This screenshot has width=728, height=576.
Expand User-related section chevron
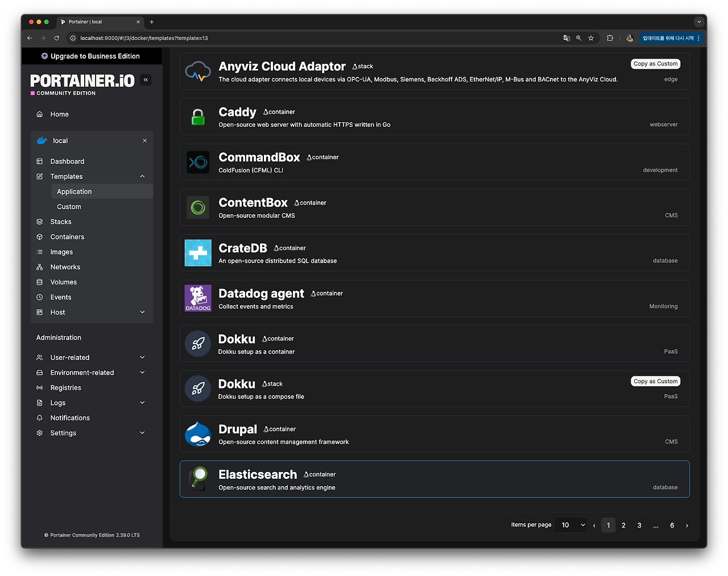click(x=142, y=358)
